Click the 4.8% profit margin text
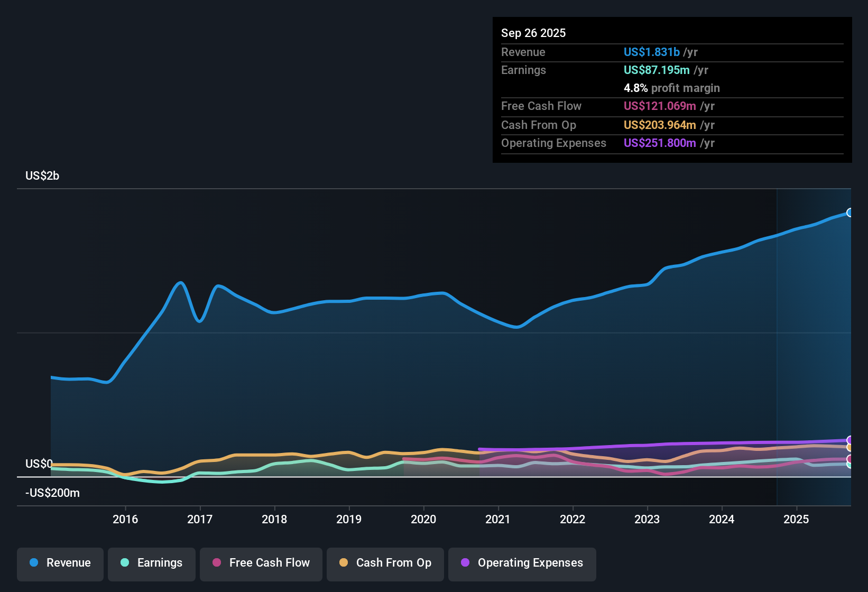Screen dimensions: 868x592 (x=671, y=88)
